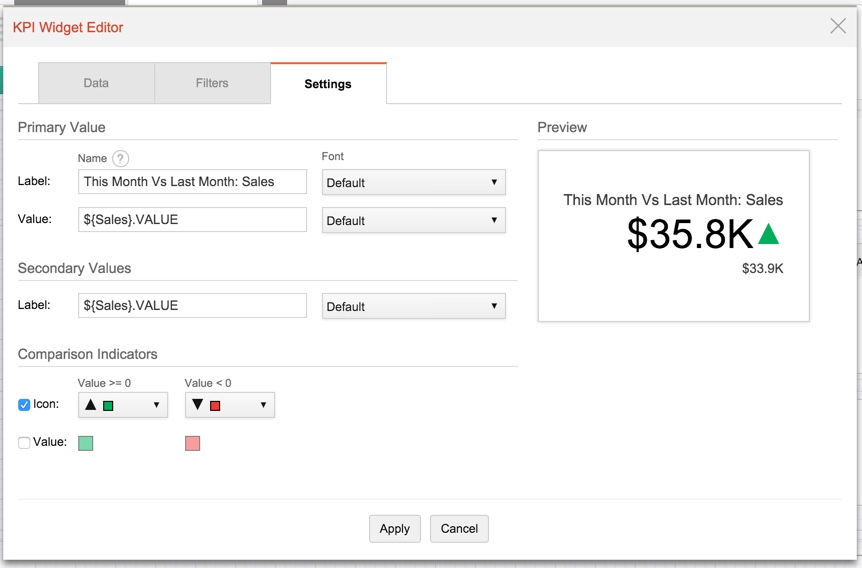
Task: Click the black down triangle indicator icon
Action: 198,405
